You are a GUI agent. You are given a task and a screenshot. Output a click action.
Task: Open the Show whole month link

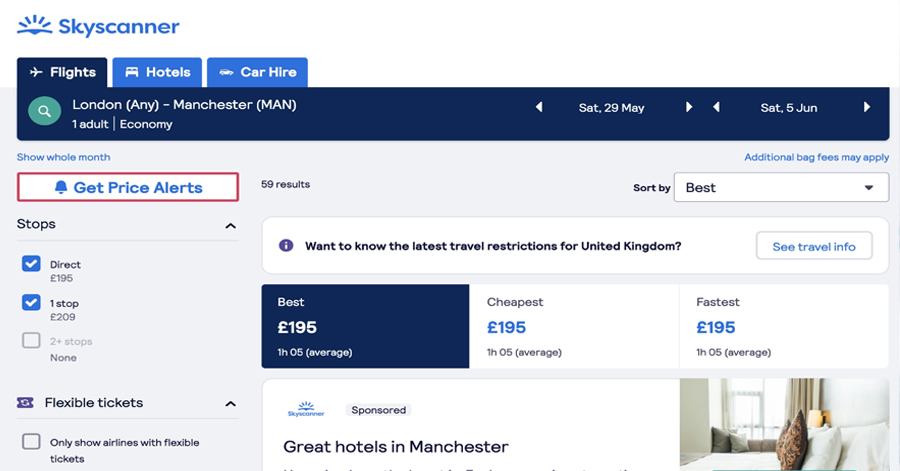click(63, 157)
